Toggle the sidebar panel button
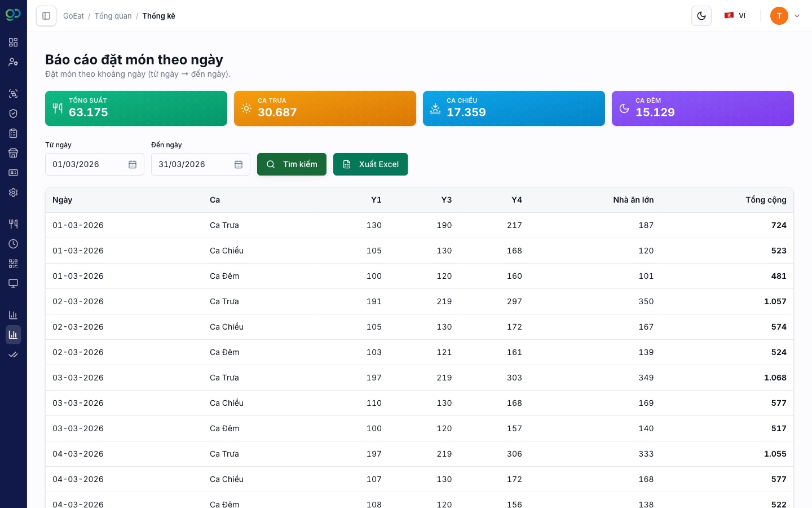 46,16
